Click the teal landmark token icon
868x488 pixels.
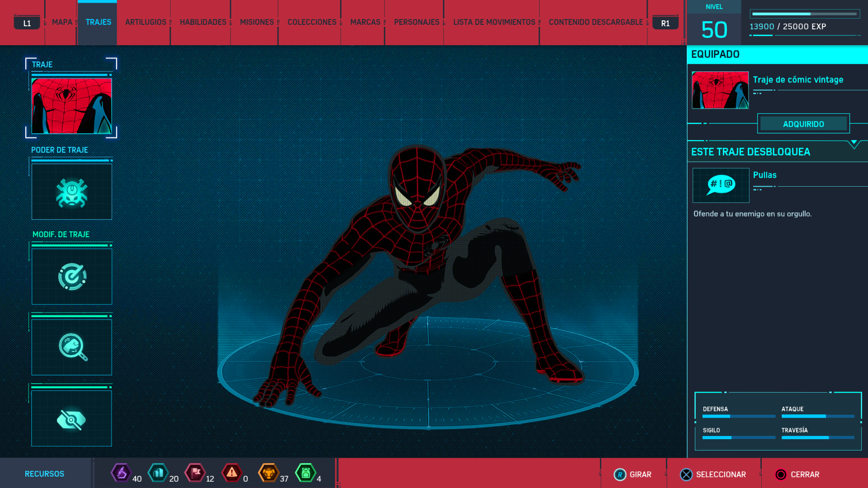158,473
